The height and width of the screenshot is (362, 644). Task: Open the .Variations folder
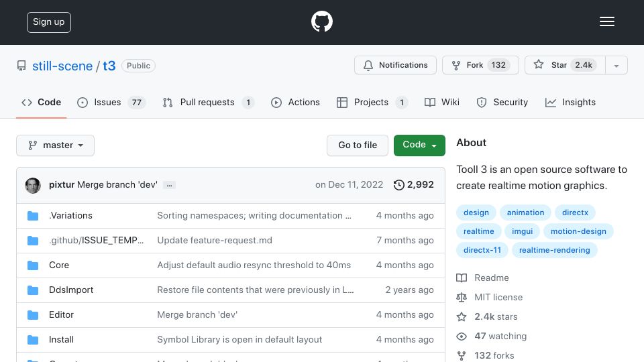point(70,215)
